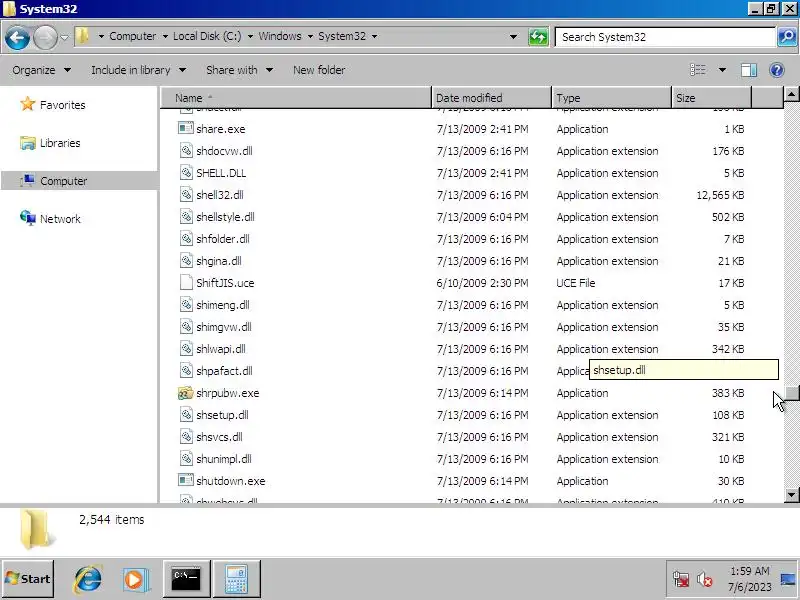Click the Libraries icon in the navigation pane
The image size is (800, 600).
[28, 142]
